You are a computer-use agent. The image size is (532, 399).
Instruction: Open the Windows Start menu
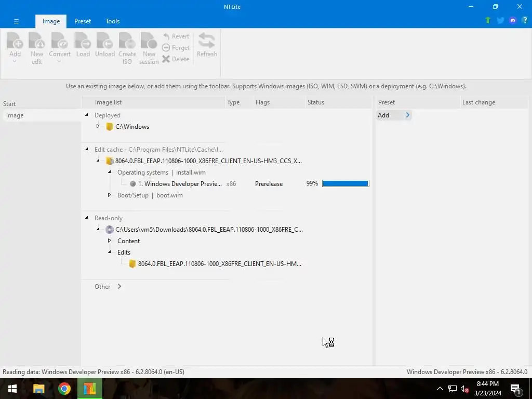pyautogui.click(x=12, y=389)
